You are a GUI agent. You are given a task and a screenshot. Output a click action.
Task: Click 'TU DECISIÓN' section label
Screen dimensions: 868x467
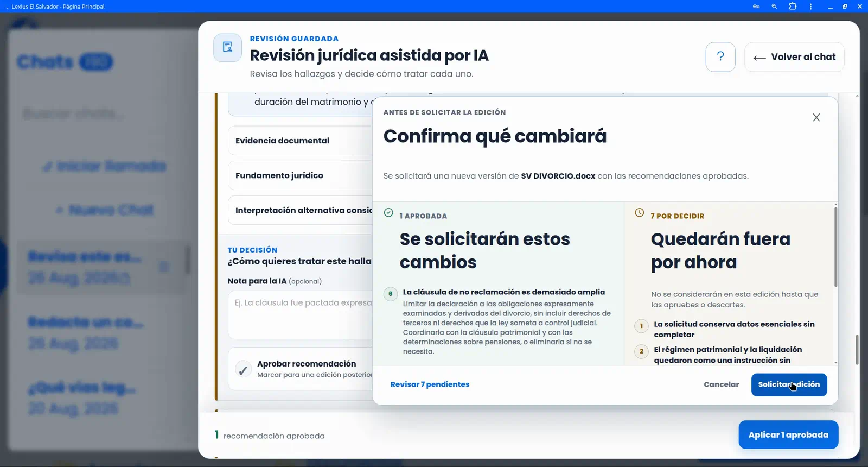coord(252,250)
